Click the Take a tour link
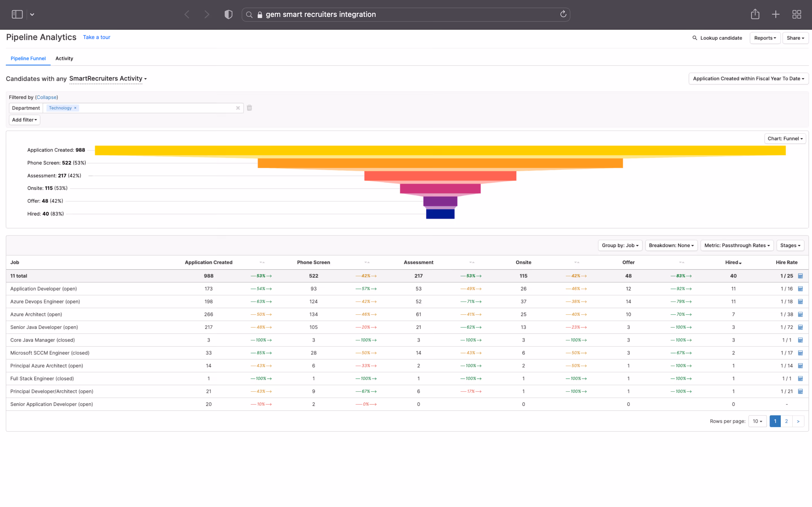 97,37
